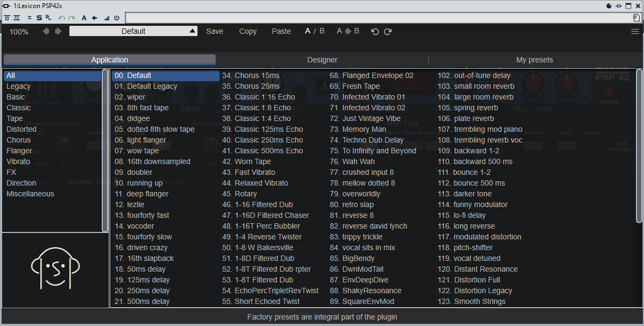Click the equals sign icon in host toolbar
Viewport: 644px width, 326px height.
point(30,18)
